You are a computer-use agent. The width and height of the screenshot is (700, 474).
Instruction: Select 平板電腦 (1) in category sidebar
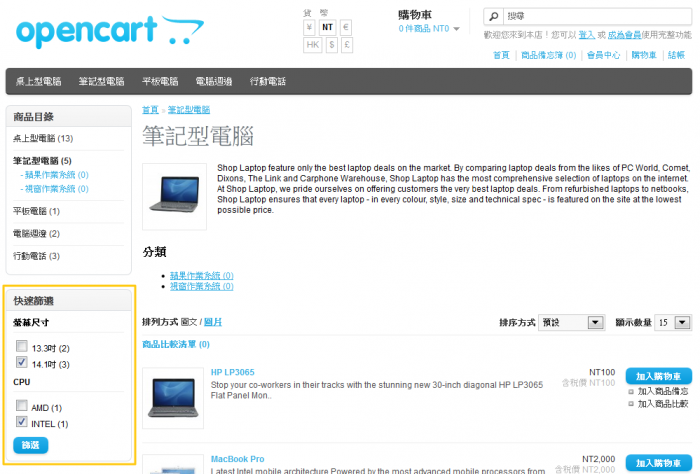click(x=36, y=211)
